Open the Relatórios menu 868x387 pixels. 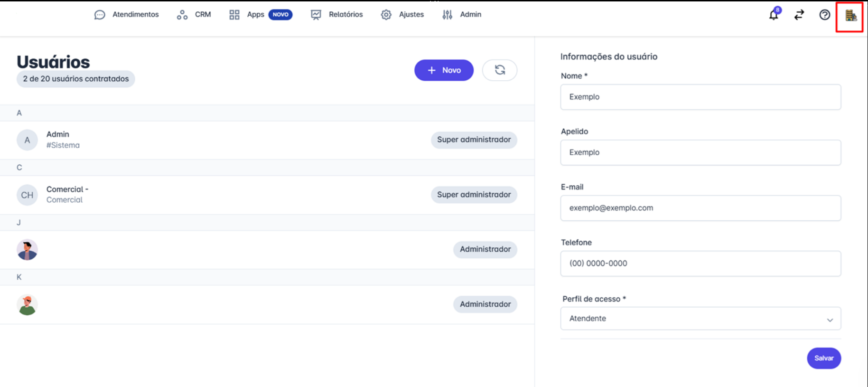337,15
